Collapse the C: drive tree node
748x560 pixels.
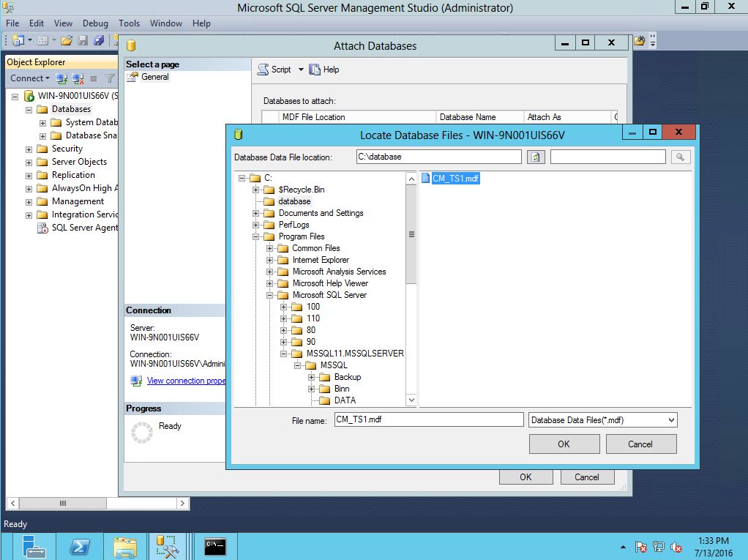242,179
